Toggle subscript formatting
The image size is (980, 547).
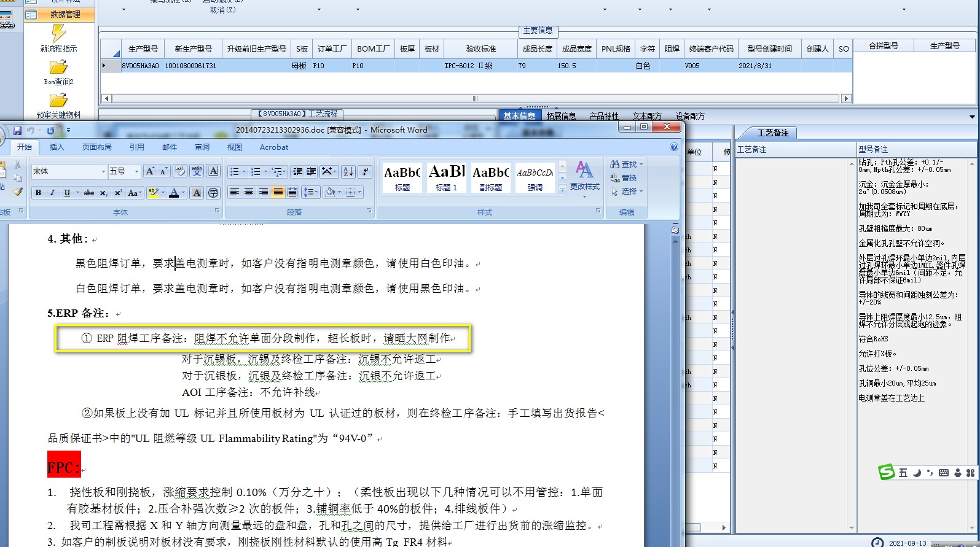point(104,193)
